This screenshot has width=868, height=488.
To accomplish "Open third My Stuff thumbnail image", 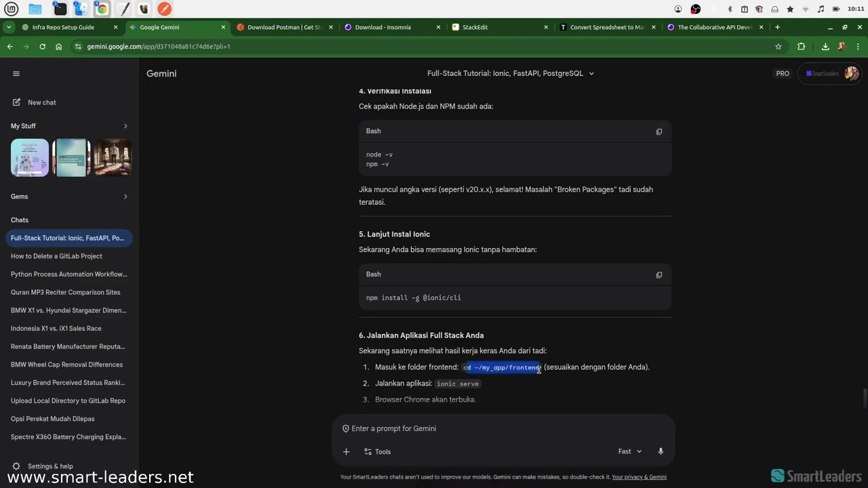I will [113, 157].
